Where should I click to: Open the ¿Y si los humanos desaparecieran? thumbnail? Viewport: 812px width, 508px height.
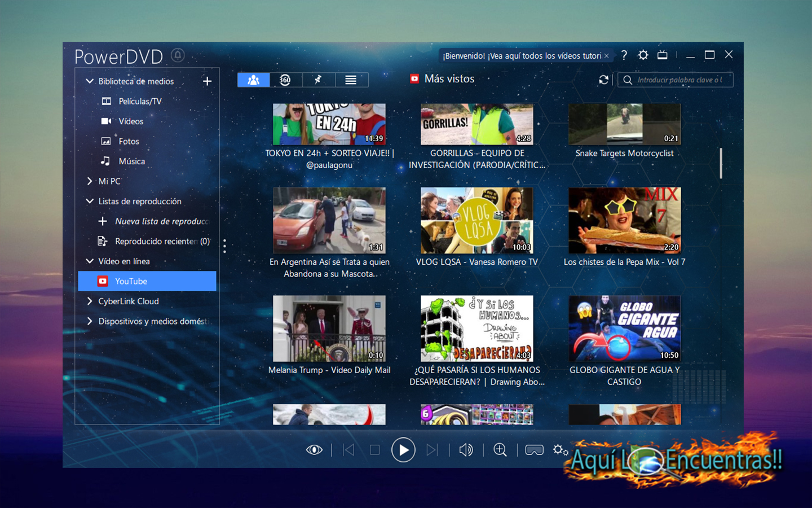[x=477, y=329]
